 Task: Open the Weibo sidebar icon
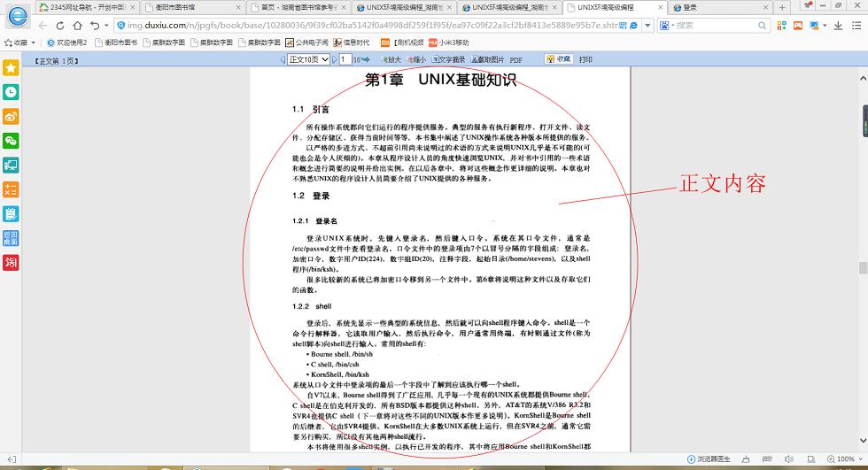11,117
